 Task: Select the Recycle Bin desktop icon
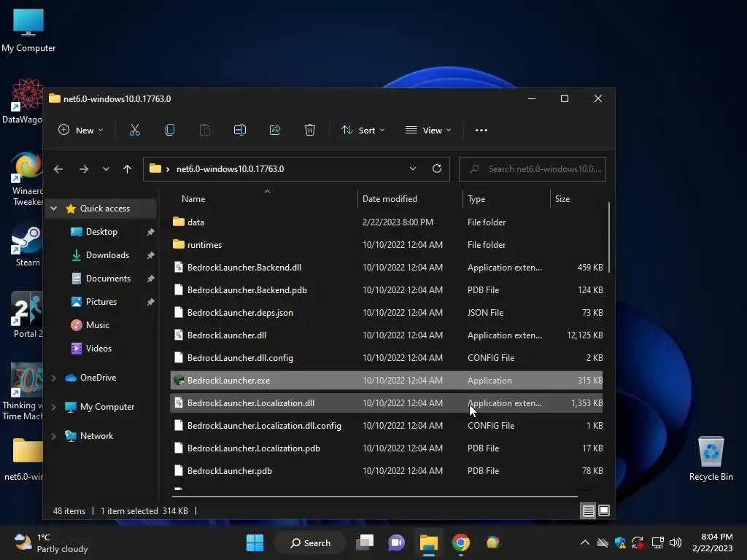click(x=711, y=459)
